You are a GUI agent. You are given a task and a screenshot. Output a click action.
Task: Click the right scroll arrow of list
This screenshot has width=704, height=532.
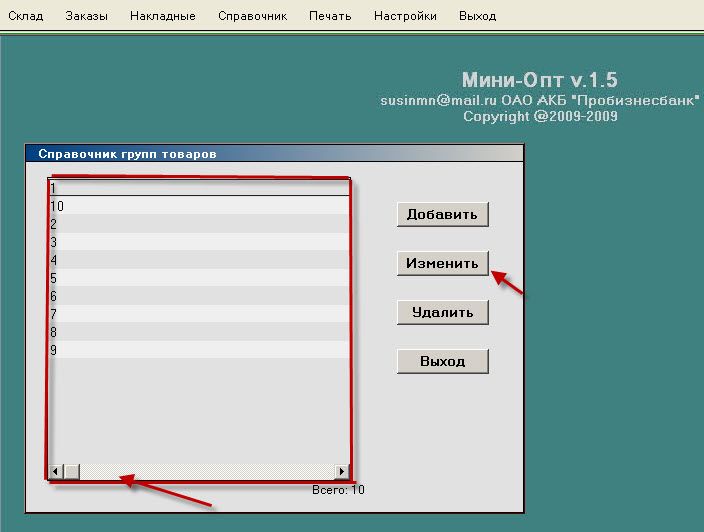342,471
